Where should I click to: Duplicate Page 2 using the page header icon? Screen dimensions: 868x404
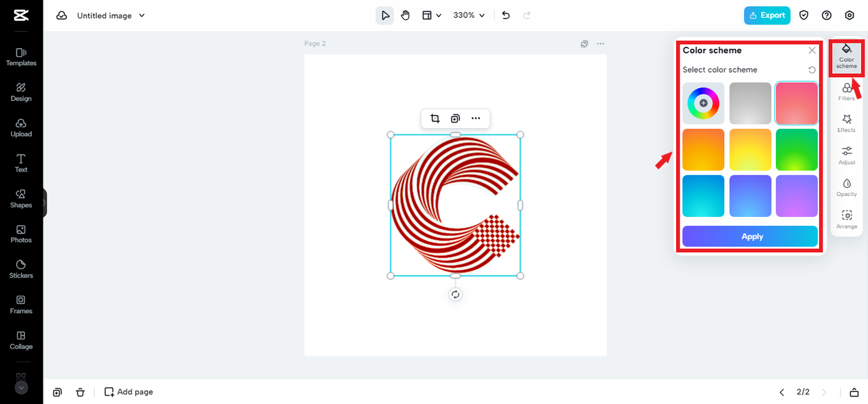(585, 44)
